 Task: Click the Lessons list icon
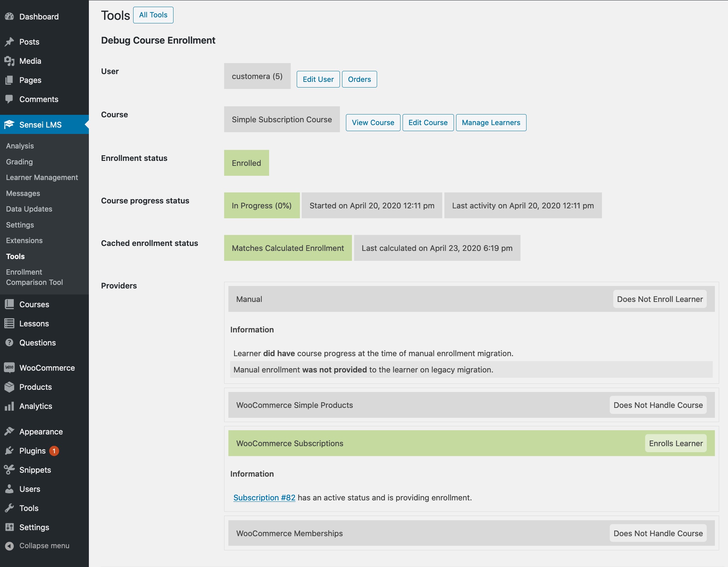[9, 324]
